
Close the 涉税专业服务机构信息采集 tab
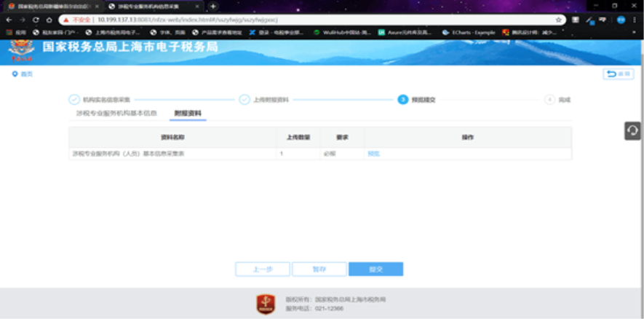[197, 7]
